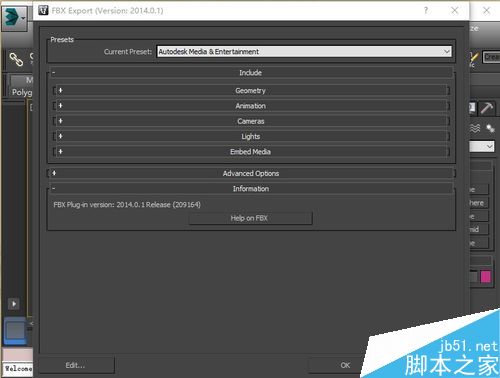This screenshot has height=378, width=500.
Task: Click the Edit... button
Action: [x=76, y=365]
